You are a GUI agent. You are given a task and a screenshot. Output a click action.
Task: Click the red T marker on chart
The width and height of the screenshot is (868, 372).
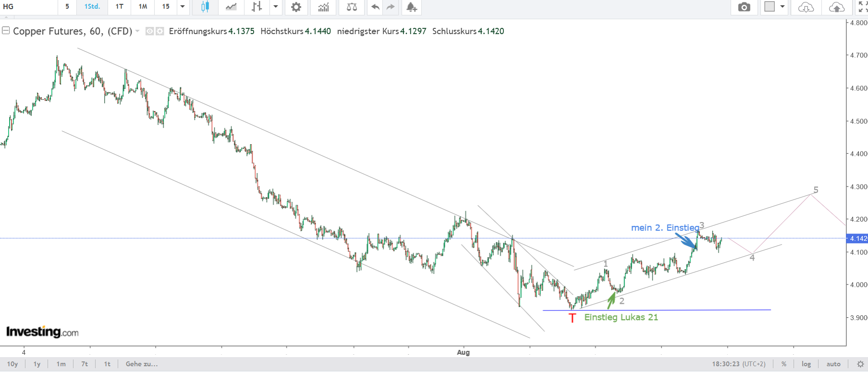click(x=572, y=318)
